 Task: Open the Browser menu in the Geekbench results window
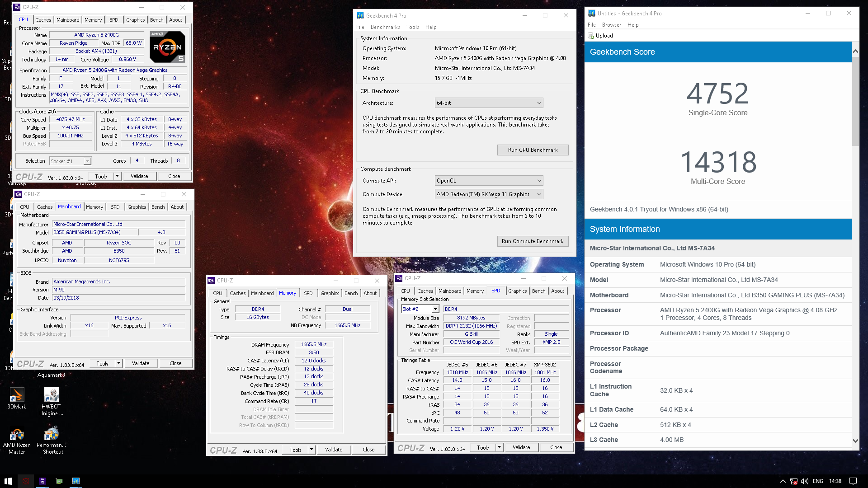(x=612, y=25)
